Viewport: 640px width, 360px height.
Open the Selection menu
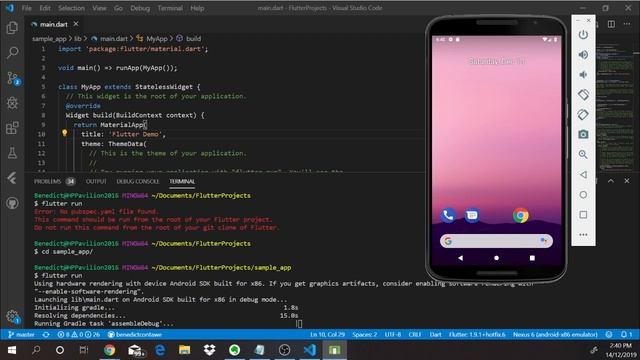(x=71, y=8)
